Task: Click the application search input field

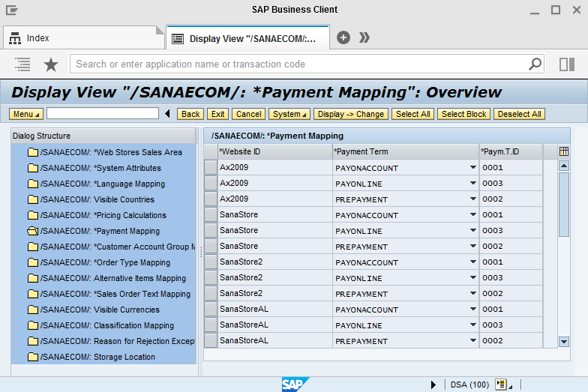Action: click(300, 64)
